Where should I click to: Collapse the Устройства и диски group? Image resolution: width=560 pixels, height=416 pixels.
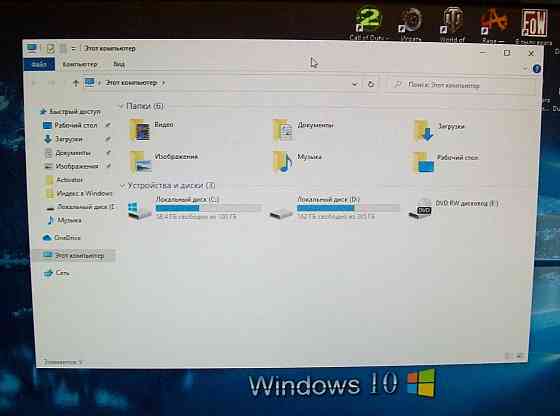point(122,186)
